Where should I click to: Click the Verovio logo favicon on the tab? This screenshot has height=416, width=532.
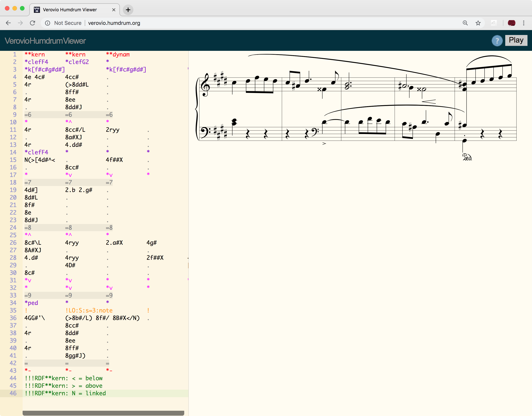click(37, 10)
